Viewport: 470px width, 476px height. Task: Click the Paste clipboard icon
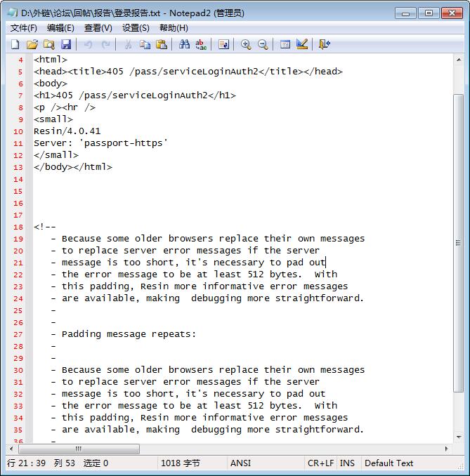click(162, 44)
